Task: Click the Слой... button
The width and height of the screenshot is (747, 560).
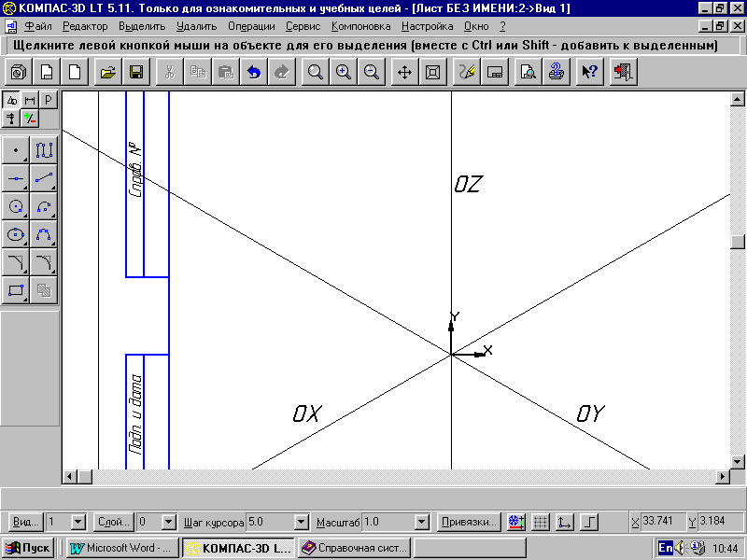Action: [114, 523]
